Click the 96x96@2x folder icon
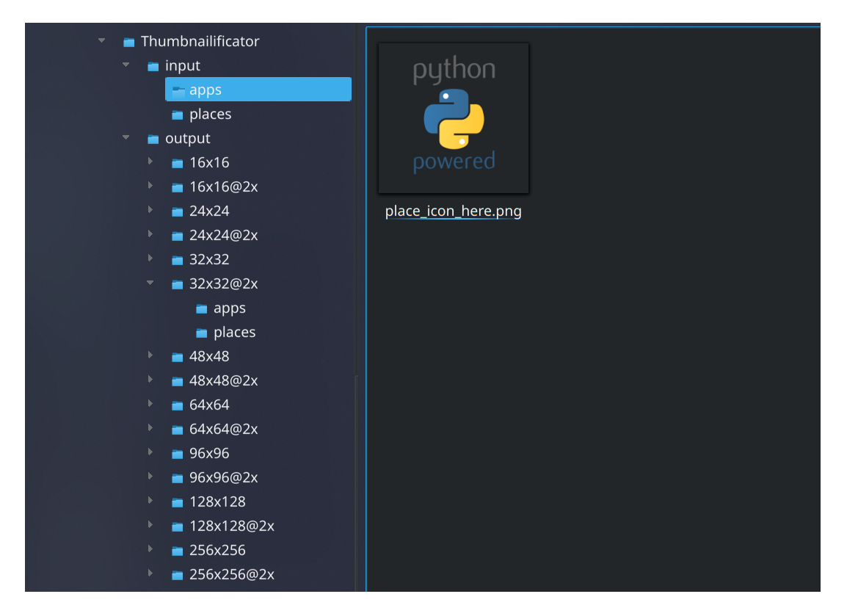 point(177,478)
